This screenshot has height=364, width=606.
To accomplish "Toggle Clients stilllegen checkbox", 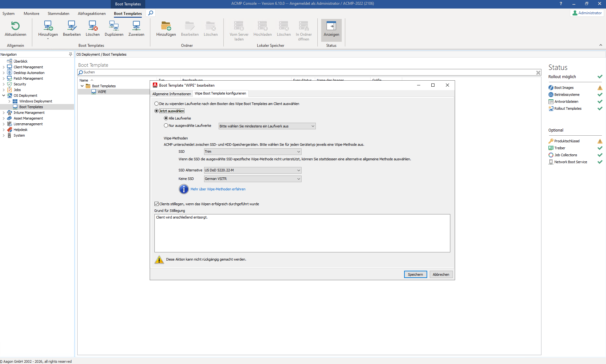I will point(156,204).
